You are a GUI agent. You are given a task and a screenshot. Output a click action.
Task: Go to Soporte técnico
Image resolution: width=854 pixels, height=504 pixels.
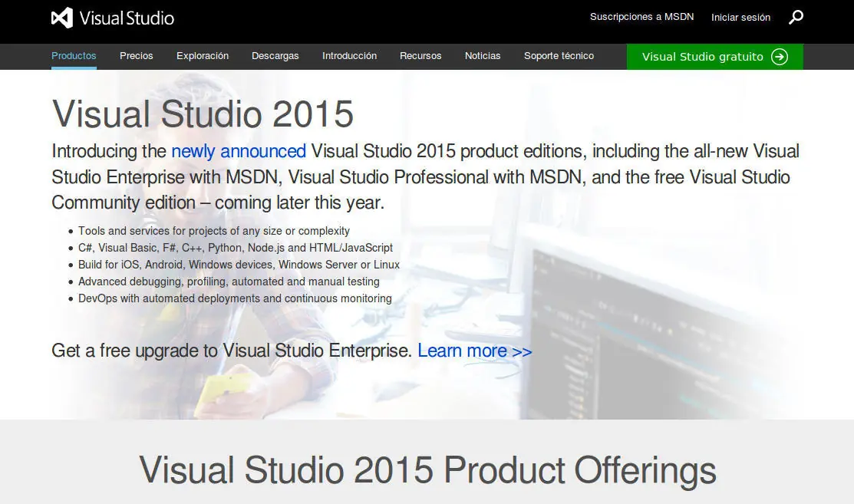[x=559, y=55]
